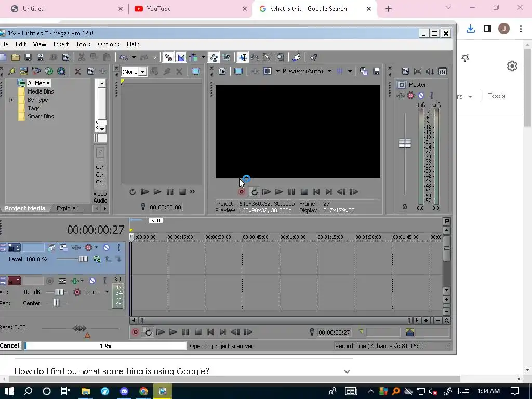The width and height of the screenshot is (532, 399).
Task: Click Play From Start under video preview
Action: click(x=267, y=192)
